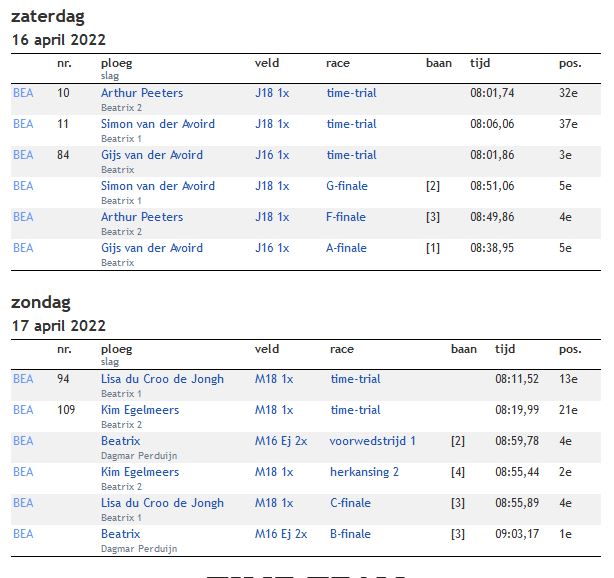614x578 pixels.
Task: Select M16 Ej 2x field in B-finale row
Action: pos(281,533)
